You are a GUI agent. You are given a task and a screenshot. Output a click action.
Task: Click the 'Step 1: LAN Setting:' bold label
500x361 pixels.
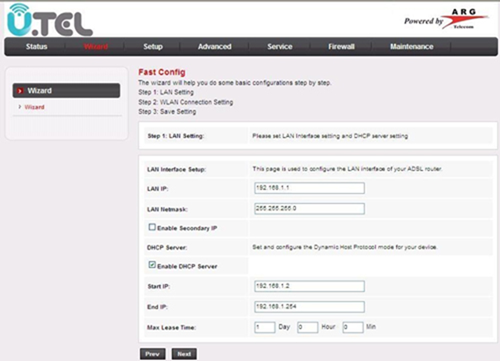coord(176,136)
